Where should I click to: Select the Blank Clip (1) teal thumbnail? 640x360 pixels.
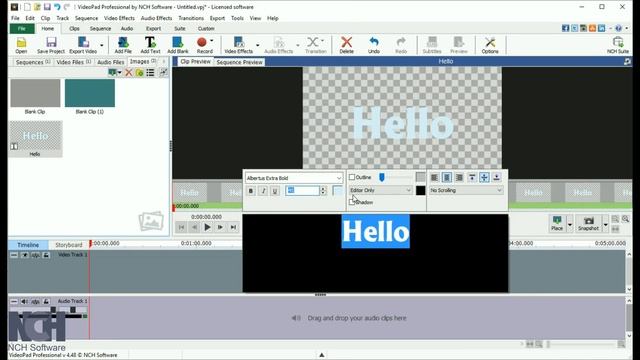tap(90, 93)
